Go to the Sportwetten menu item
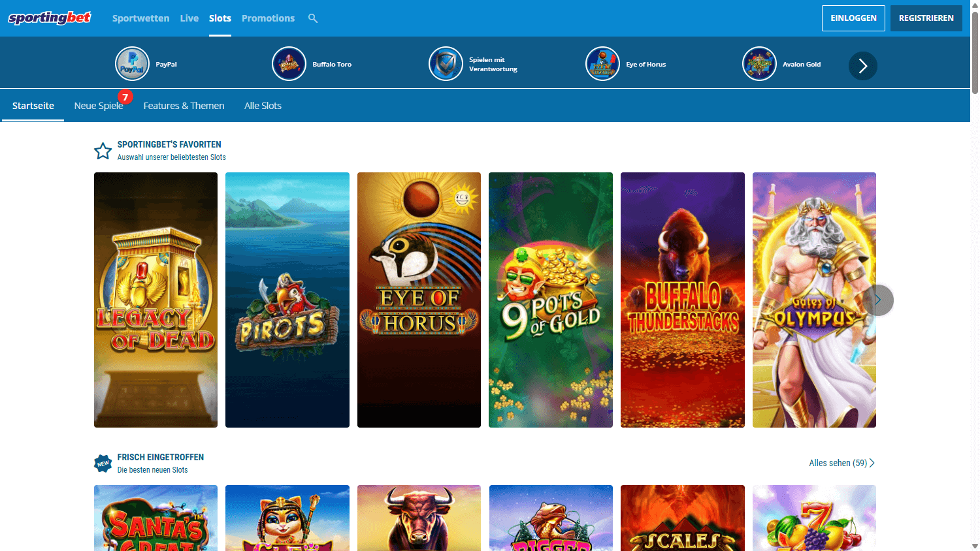The width and height of the screenshot is (980, 551). [x=140, y=18]
